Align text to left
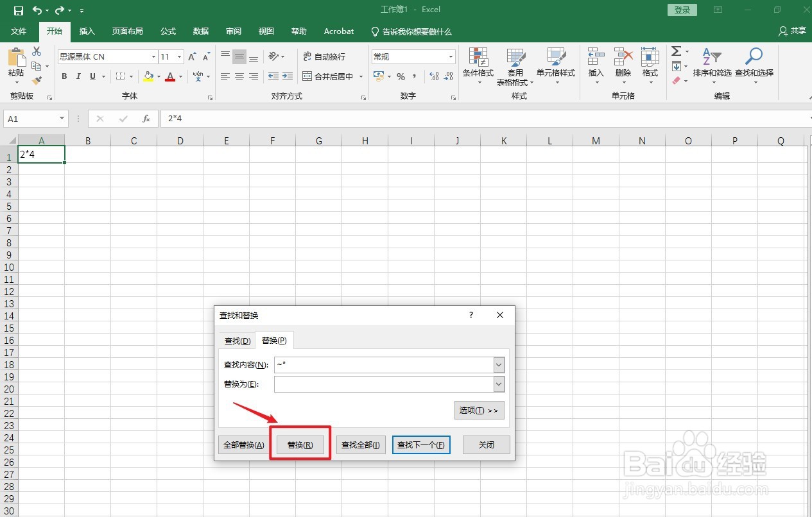812x517 pixels. [x=225, y=76]
